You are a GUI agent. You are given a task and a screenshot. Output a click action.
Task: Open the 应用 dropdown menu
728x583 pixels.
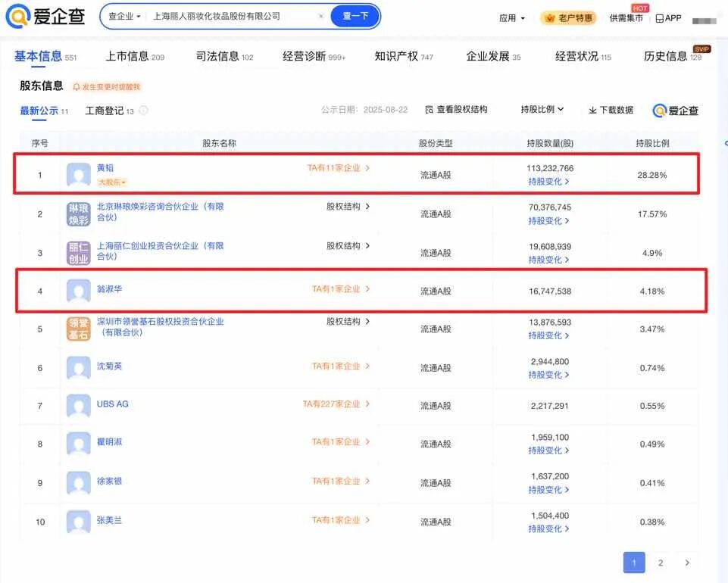click(511, 17)
